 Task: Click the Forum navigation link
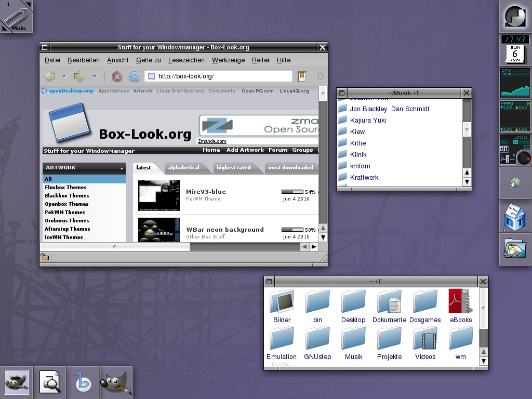(278, 150)
